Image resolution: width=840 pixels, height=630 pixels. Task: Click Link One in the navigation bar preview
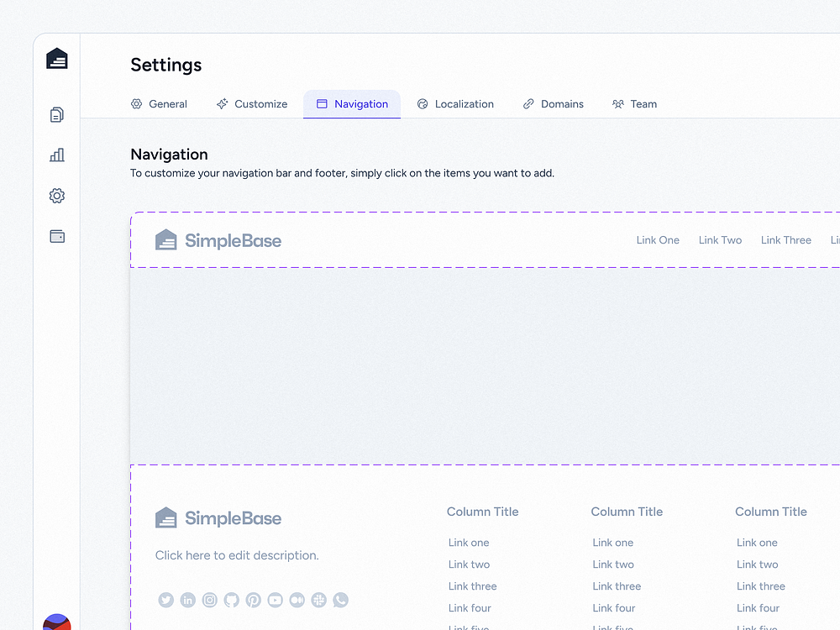tap(658, 239)
